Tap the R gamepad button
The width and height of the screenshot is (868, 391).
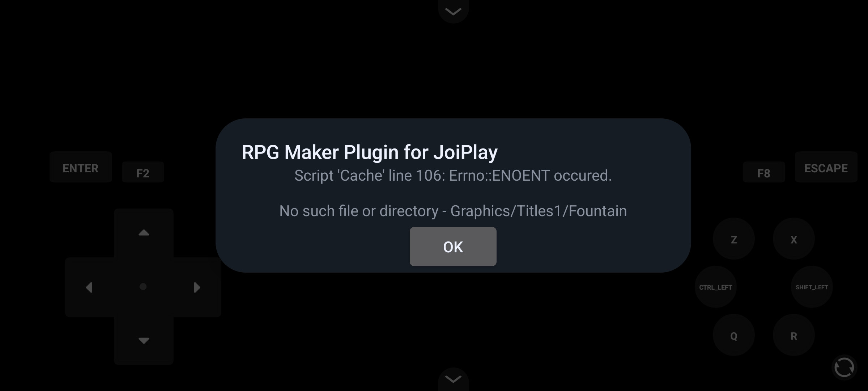click(x=794, y=335)
